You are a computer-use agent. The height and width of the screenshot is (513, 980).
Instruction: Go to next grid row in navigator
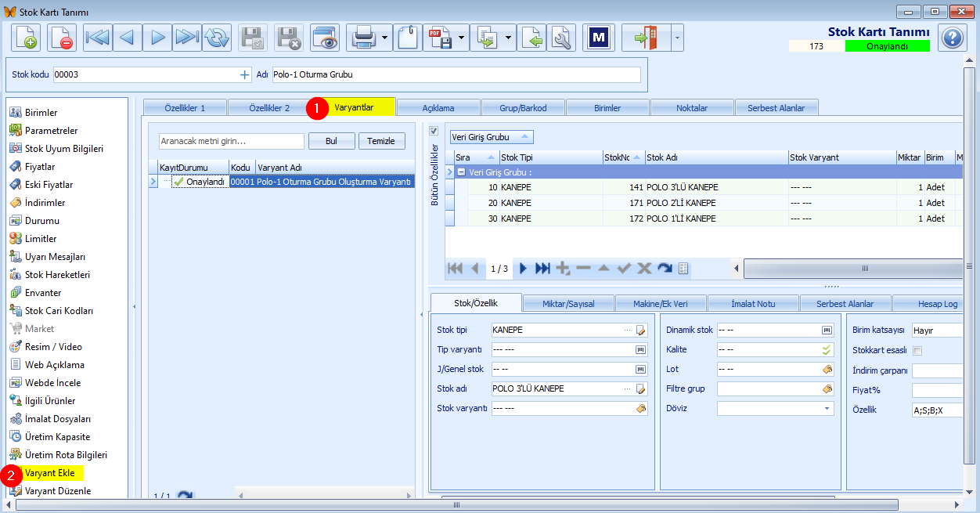[524, 268]
